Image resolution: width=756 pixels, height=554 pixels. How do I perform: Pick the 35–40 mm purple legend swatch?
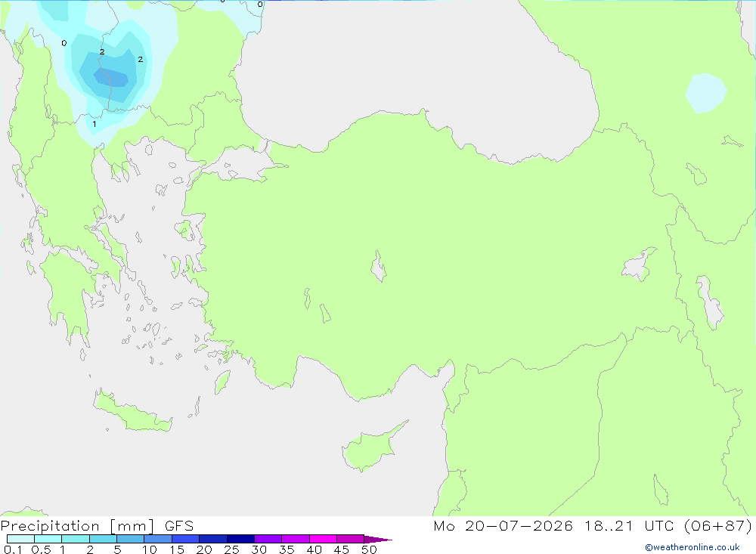pyautogui.click(x=296, y=539)
